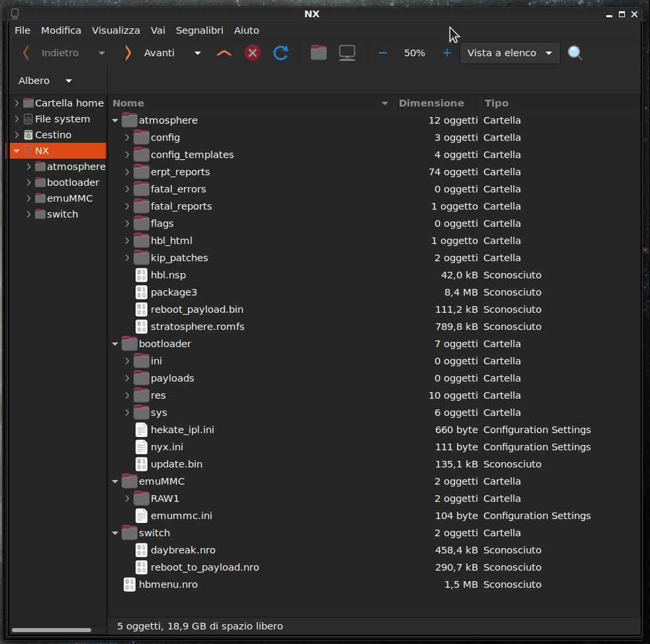Image resolution: width=650 pixels, height=644 pixels.
Task: Expand the Cartella home tree node
Action: pos(17,103)
